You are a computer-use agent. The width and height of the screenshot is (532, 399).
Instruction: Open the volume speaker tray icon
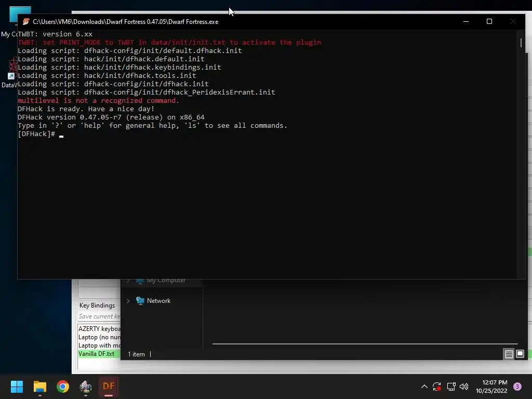[x=464, y=387]
